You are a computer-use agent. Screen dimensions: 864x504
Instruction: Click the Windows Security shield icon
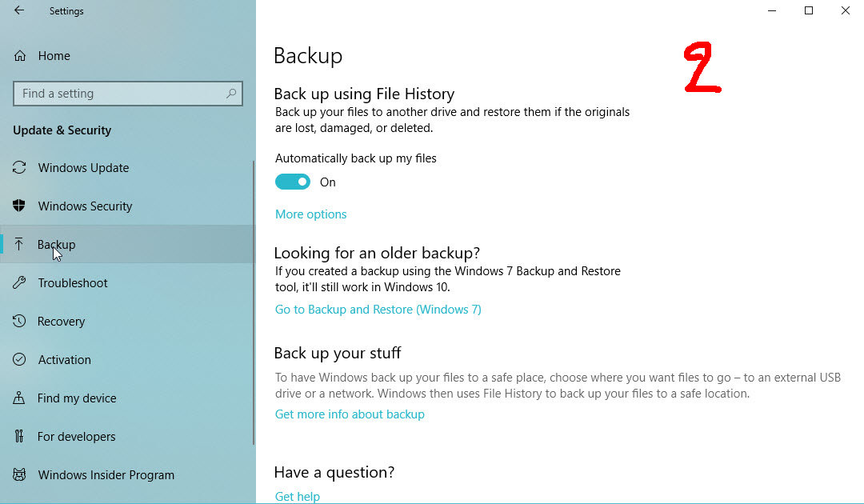pyautogui.click(x=20, y=206)
